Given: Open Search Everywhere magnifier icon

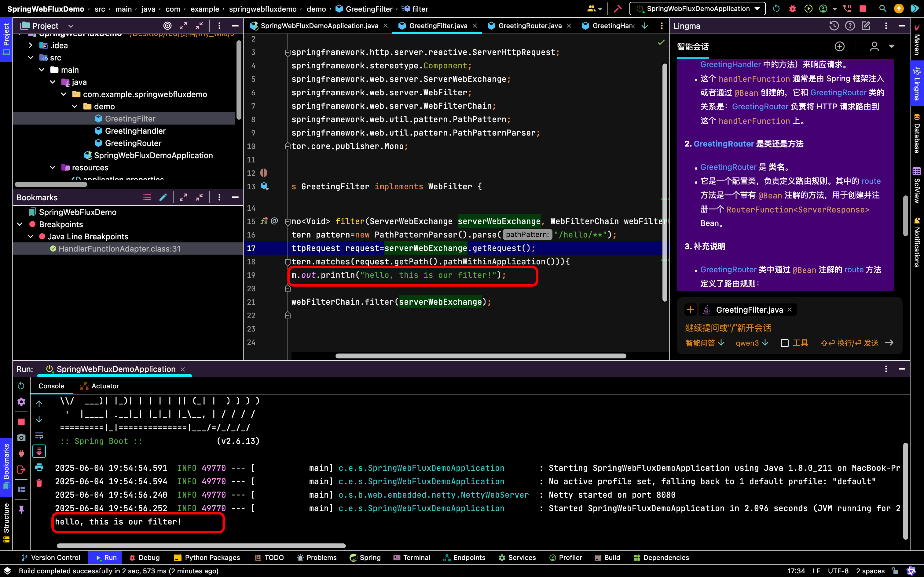Looking at the screenshot, I should point(882,9).
